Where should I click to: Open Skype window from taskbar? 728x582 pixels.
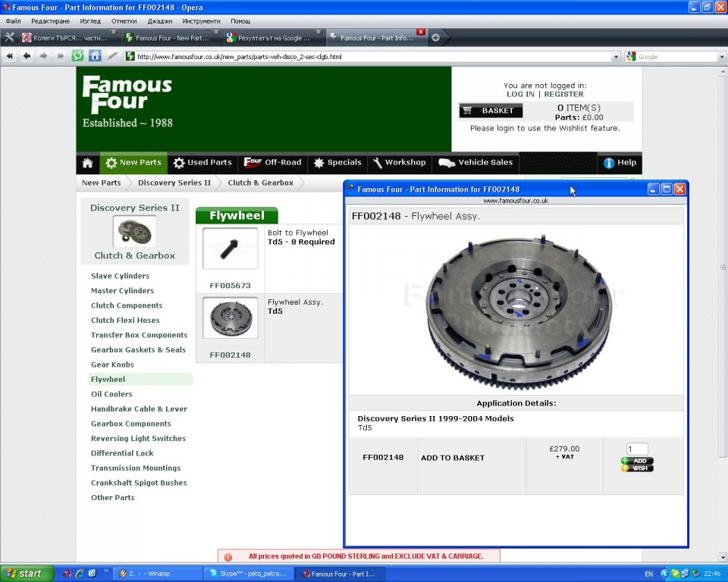(249, 574)
